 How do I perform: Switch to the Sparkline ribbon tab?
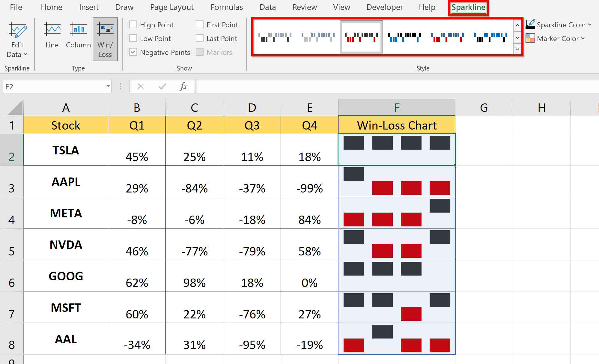pos(468,7)
